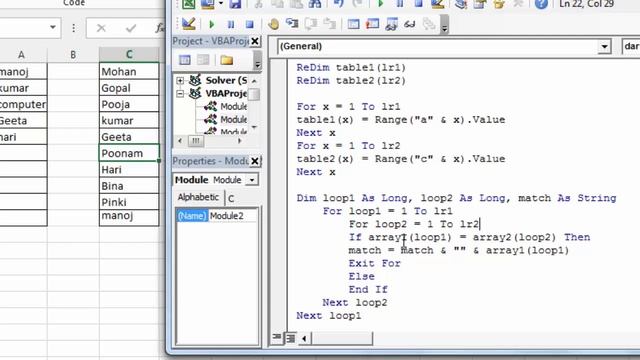This screenshot has width=640, height=360.
Task: Click the Step Over debug icon
Action: tap(311, 24)
